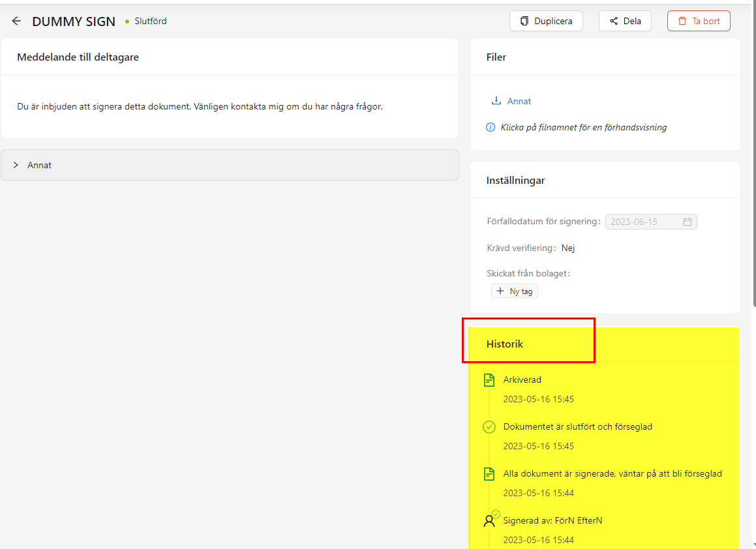Click the signer person icon in history

click(x=490, y=520)
